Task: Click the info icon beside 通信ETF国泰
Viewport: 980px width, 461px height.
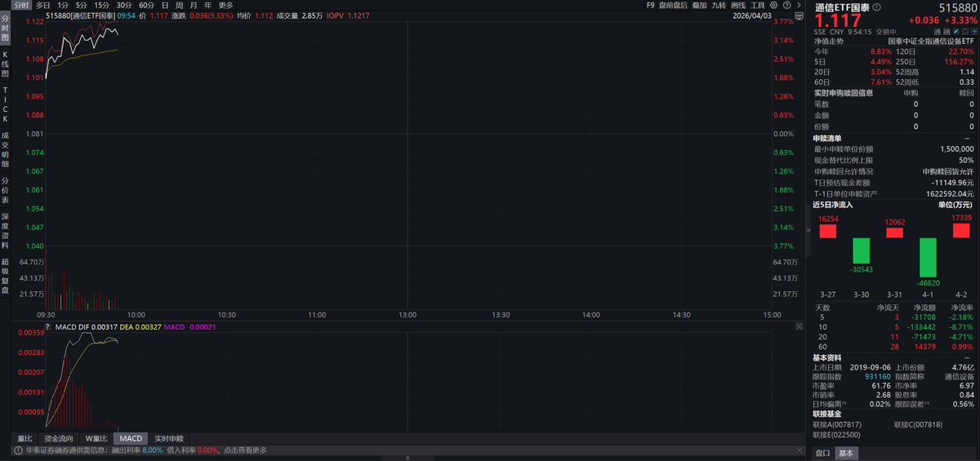Action: 877,7
